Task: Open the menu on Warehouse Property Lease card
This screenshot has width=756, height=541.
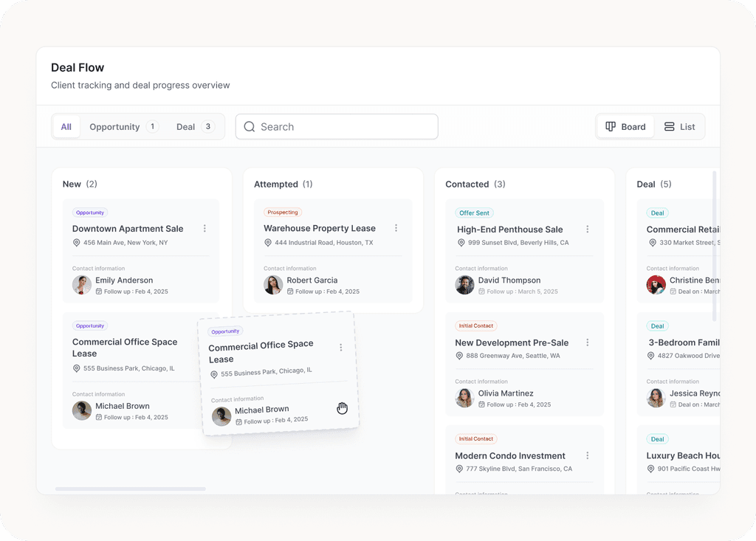Action: [x=396, y=229]
